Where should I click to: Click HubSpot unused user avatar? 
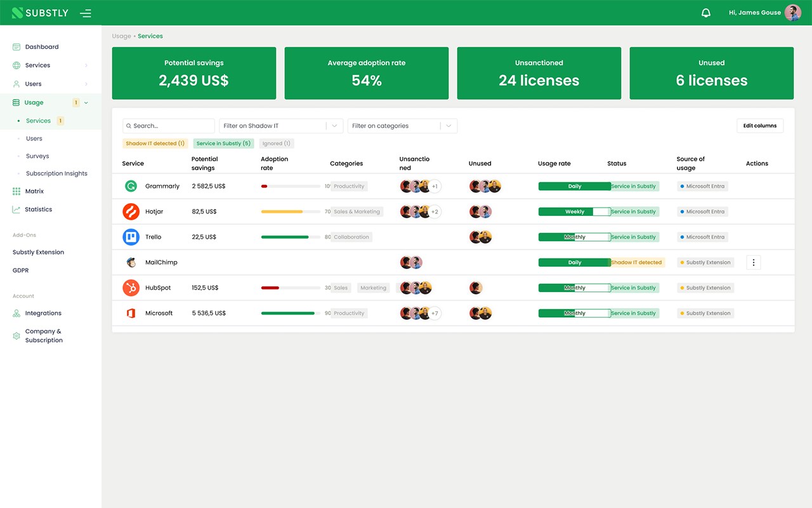(476, 288)
